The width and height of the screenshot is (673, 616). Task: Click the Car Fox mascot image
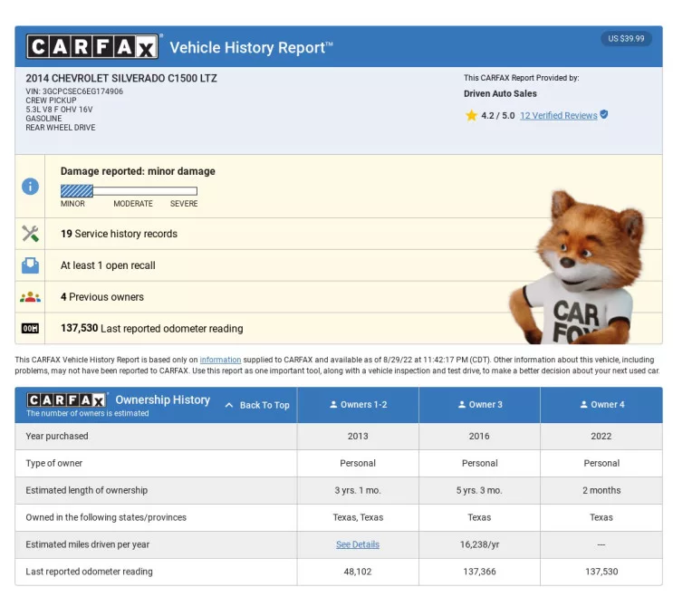pyautogui.click(x=577, y=267)
